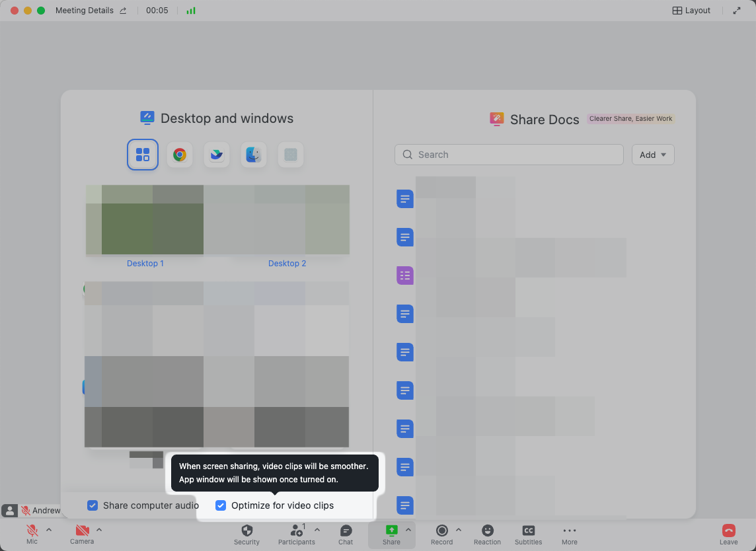756x551 pixels.
Task: Open the Chat panel
Action: pos(345,534)
